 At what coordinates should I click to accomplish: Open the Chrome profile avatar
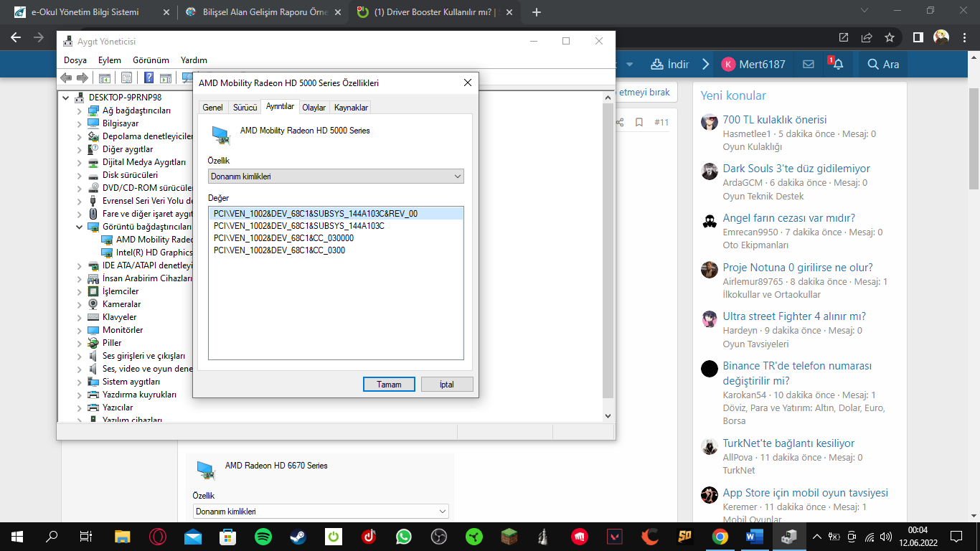[941, 37]
